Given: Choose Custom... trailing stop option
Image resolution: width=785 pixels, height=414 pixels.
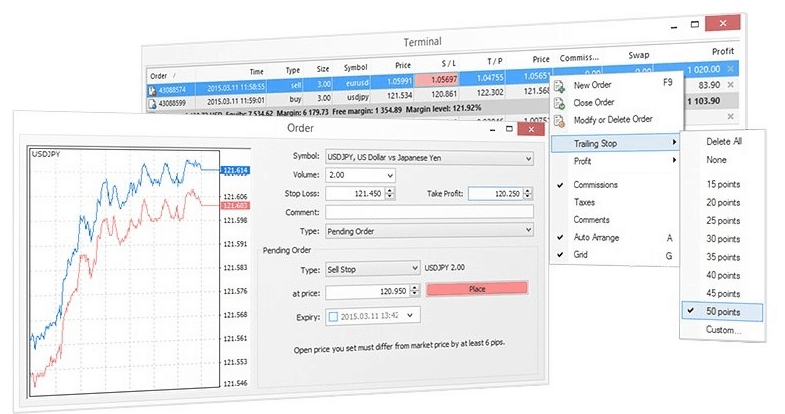Looking at the screenshot, I should click(x=722, y=330).
